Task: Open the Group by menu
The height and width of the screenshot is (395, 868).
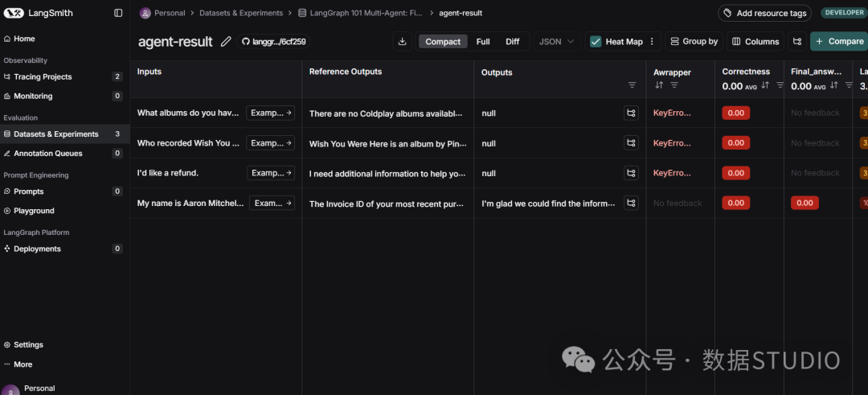Action: point(694,42)
